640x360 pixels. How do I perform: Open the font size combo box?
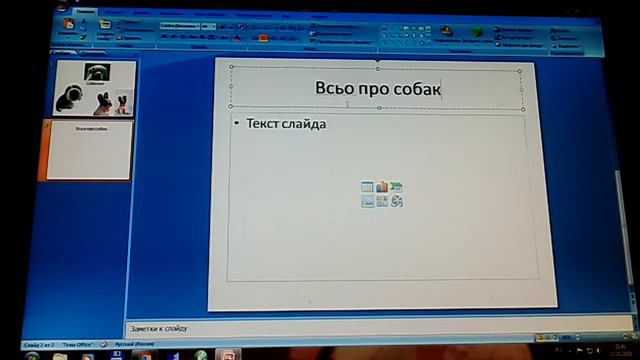(x=208, y=27)
